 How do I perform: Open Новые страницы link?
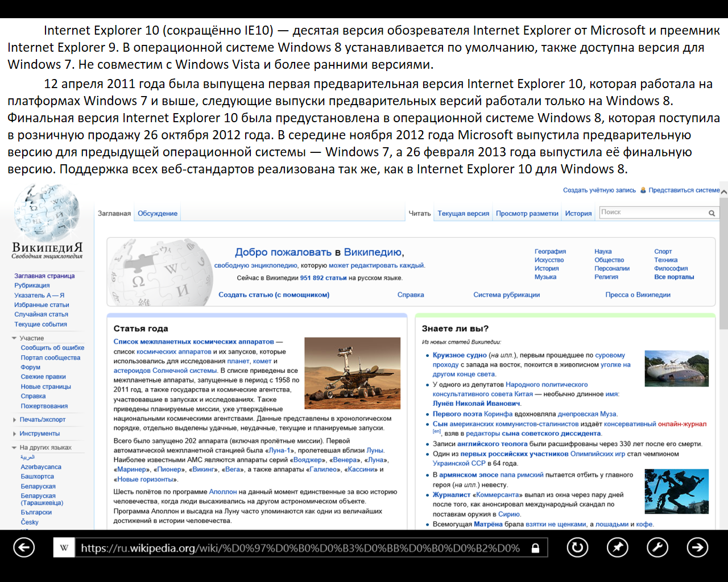[x=46, y=386]
